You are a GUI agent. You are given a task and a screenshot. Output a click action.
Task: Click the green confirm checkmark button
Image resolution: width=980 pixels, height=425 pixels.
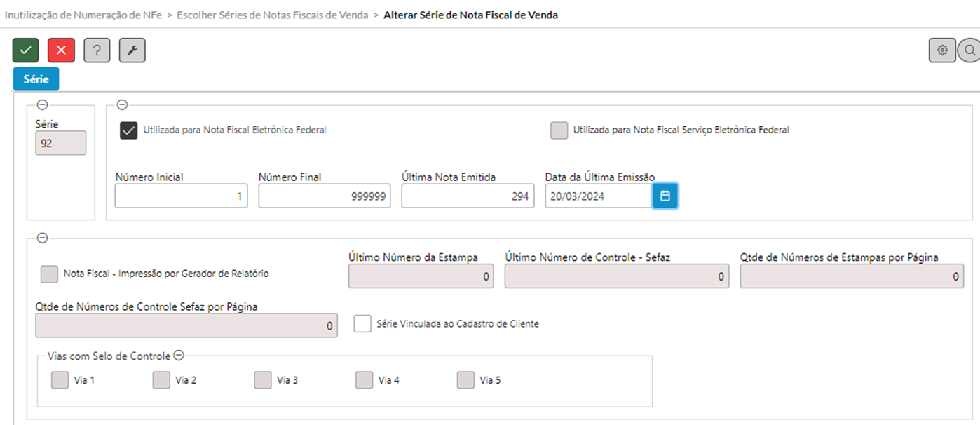pyautogui.click(x=26, y=50)
